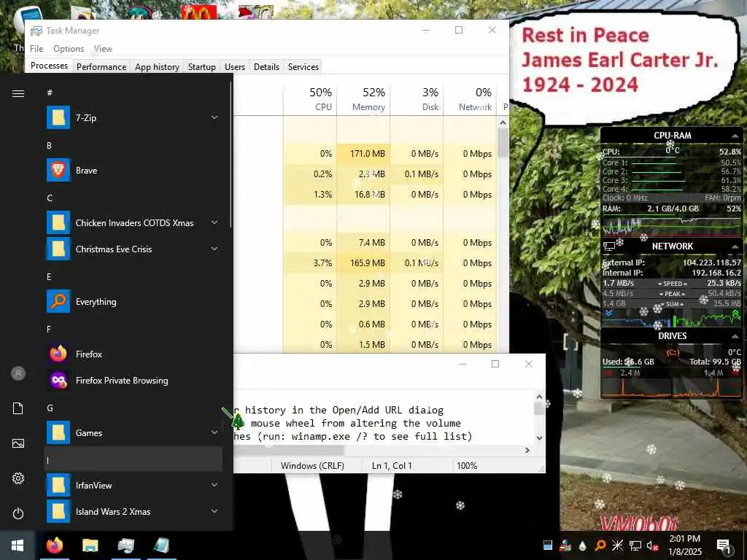Image resolution: width=747 pixels, height=560 pixels.
Task: Expand the 7-Zip folder chevron
Action: tap(214, 117)
